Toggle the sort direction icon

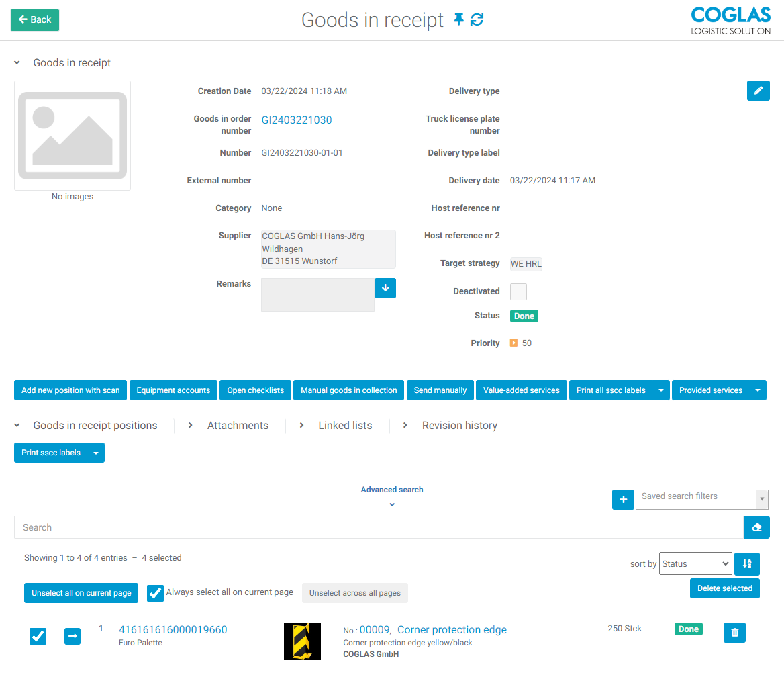point(747,564)
